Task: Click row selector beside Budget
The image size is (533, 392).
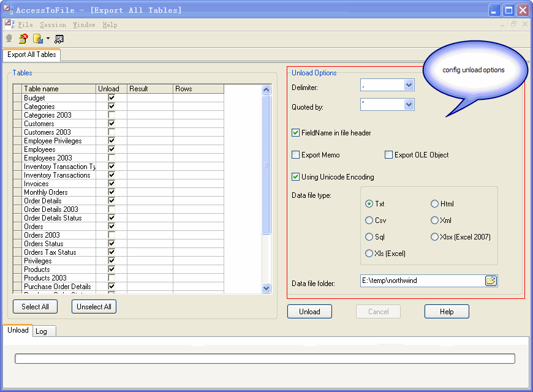Action: coord(18,98)
